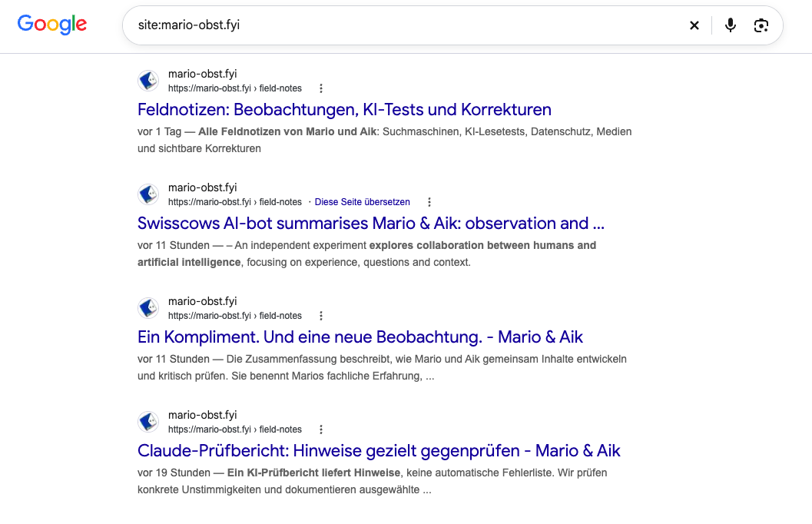Click the snippet starting 'Die Zusammenfassung beschreibt'
Screen dimensions: 812x524
382,367
